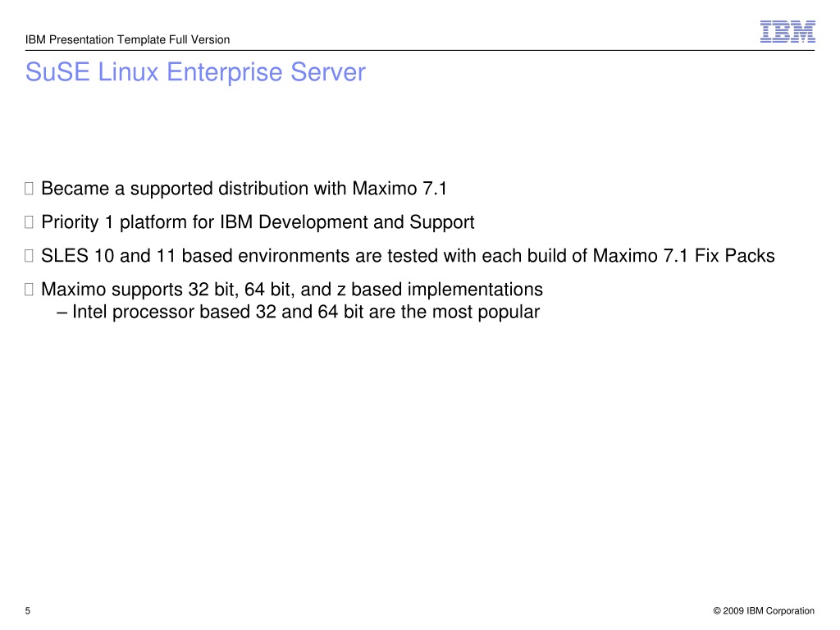Click the bullet marker beside 'Became a supported distribution'
Viewport: 840px width, 630px height.
click(x=29, y=189)
